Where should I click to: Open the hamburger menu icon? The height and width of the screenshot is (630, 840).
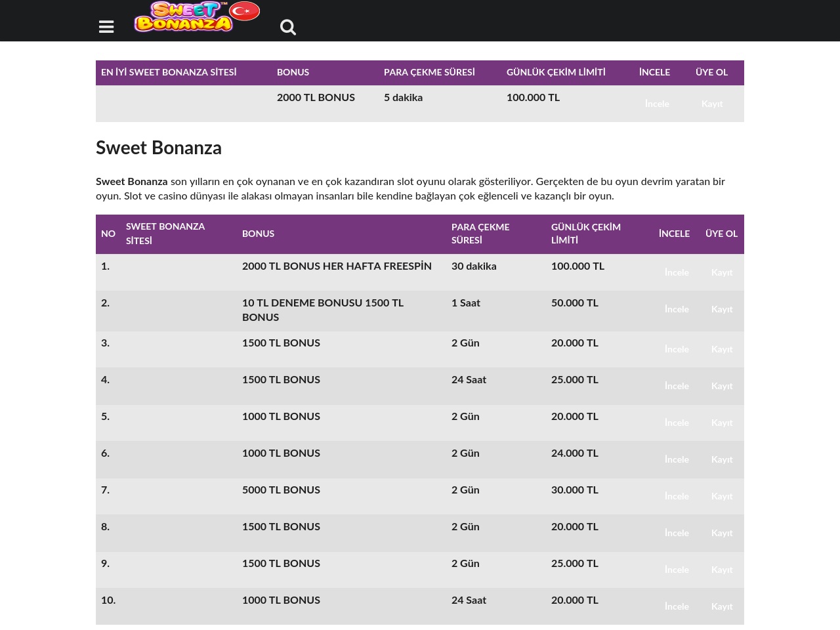coord(106,27)
